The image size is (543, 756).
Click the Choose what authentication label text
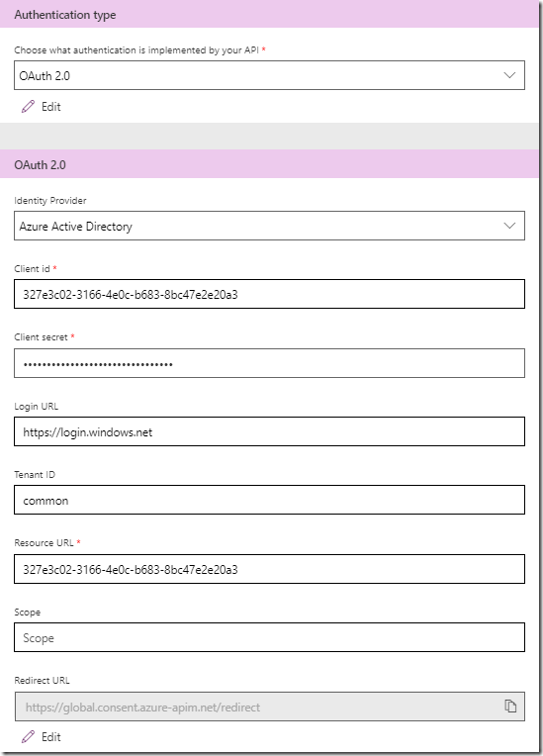pyautogui.click(x=136, y=50)
